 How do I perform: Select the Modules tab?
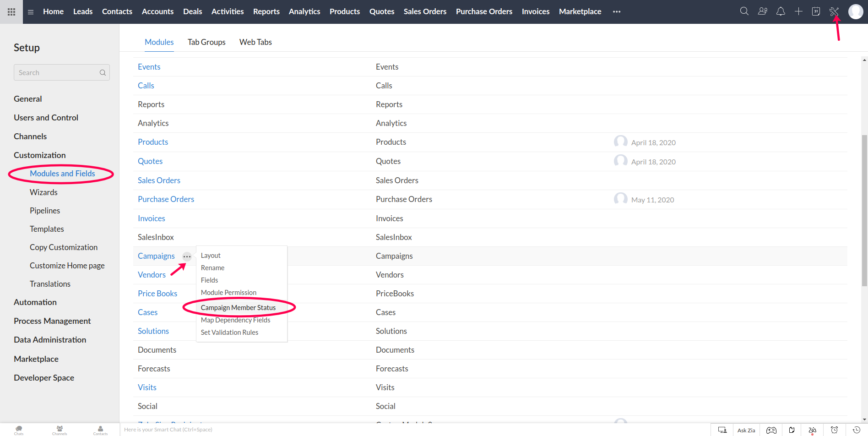coord(159,42)
